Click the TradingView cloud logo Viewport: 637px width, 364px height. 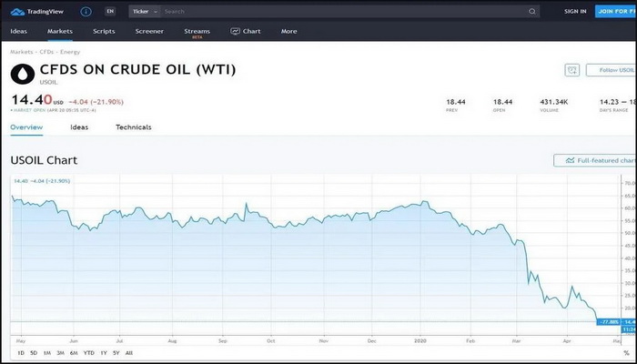(16, 12)
